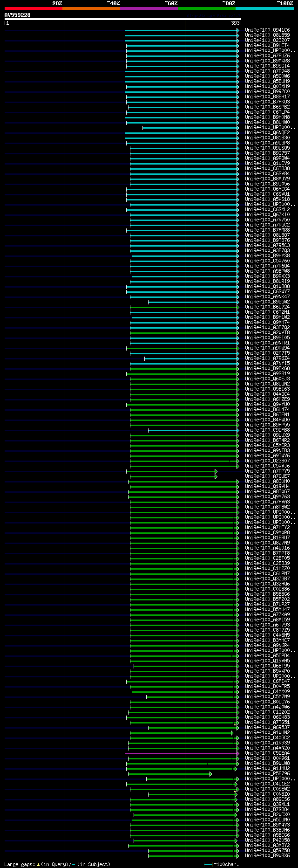Select label UniRef100_A6R537

[267, 728]
